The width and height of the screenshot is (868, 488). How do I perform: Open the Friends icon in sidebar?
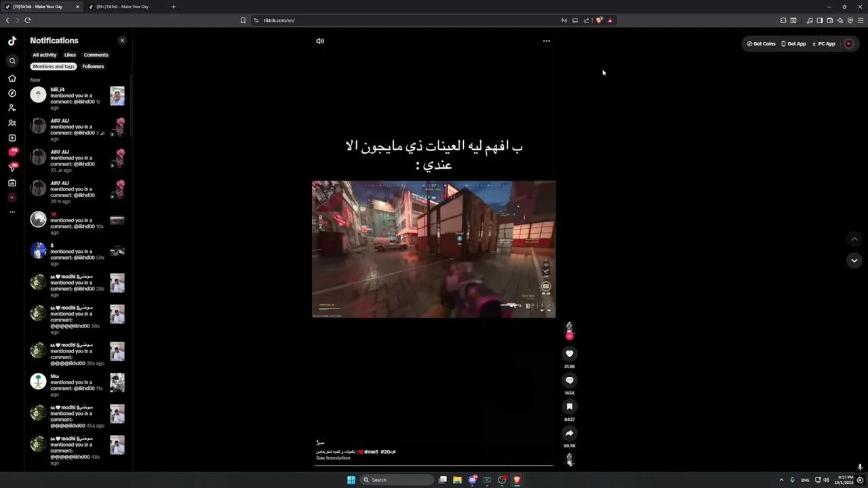(12, 123)
